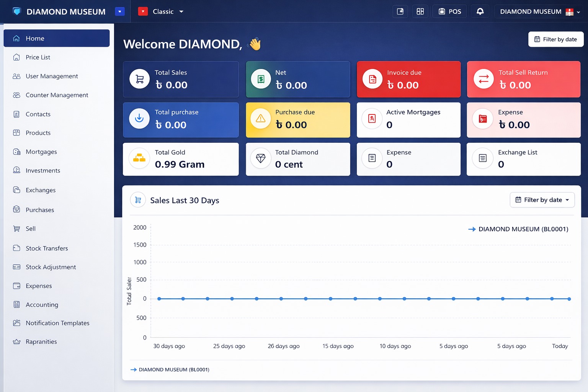Click the 0 cent diamond value
This screenshot has width=588, height=392.
tap(289, 164)
